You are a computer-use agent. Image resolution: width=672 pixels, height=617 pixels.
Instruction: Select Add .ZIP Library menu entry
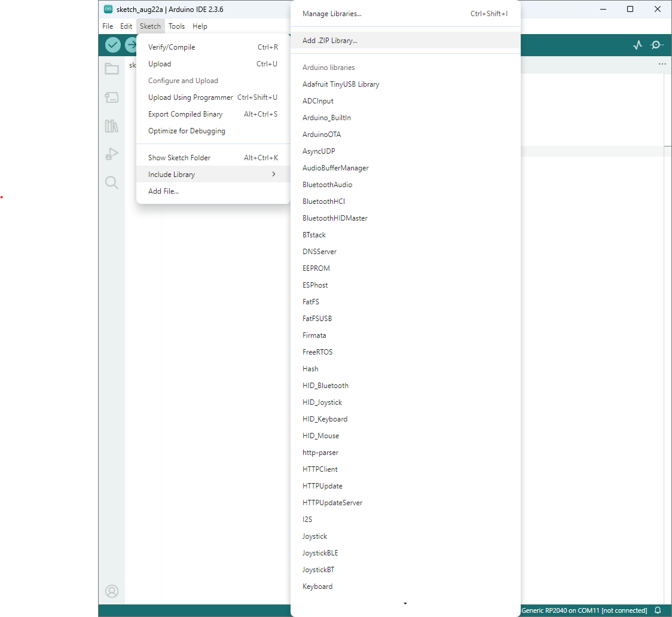330,41
